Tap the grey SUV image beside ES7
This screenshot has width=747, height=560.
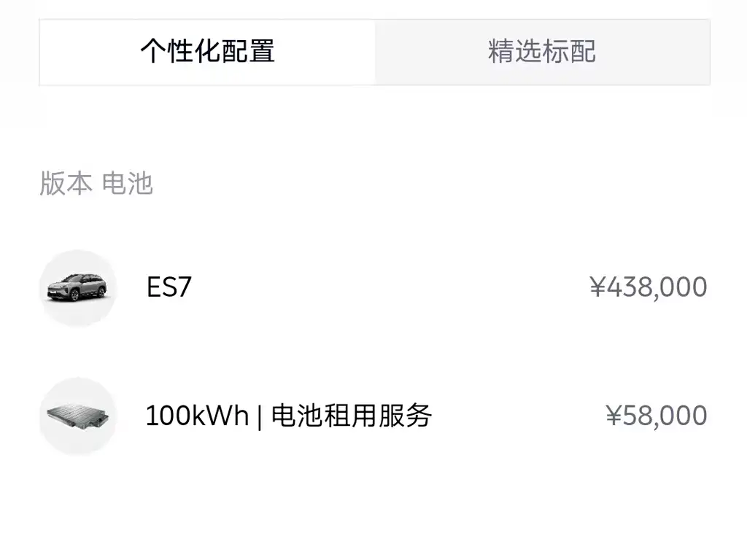point(77,288)
